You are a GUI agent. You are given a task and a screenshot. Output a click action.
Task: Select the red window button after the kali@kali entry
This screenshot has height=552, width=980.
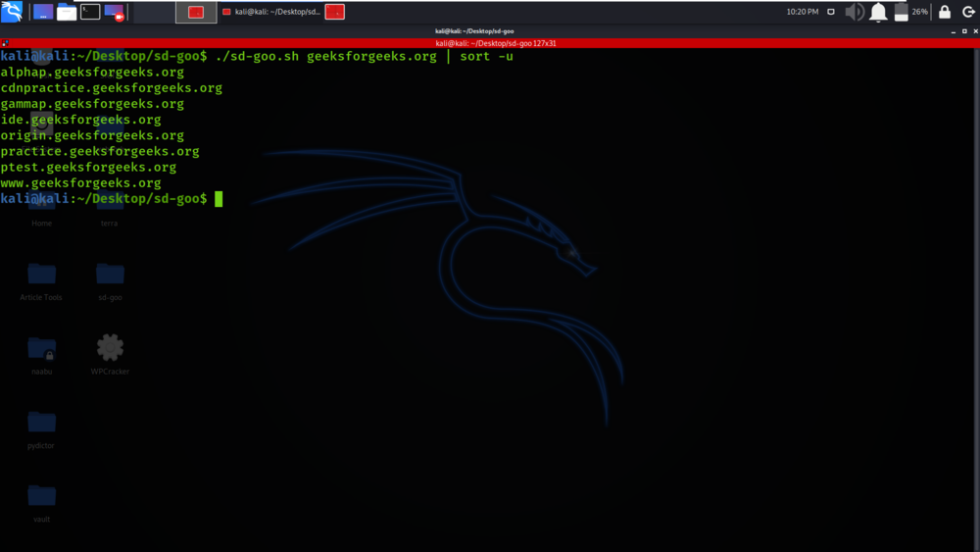click(x=335, y=12)
